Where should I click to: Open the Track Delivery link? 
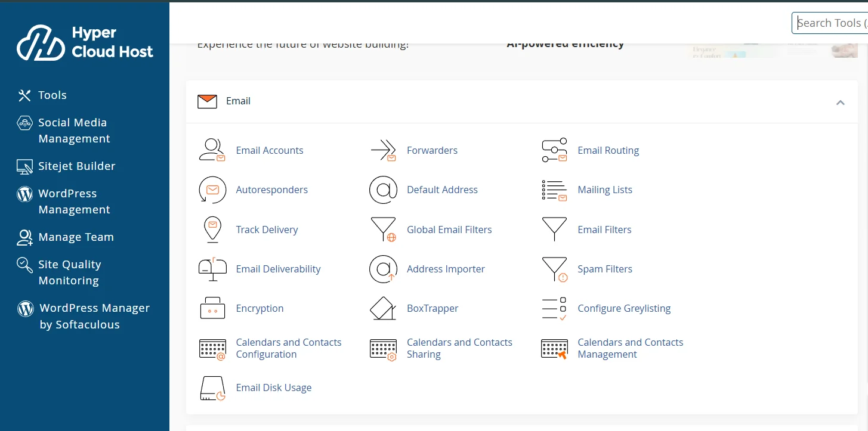click(267, 230)
